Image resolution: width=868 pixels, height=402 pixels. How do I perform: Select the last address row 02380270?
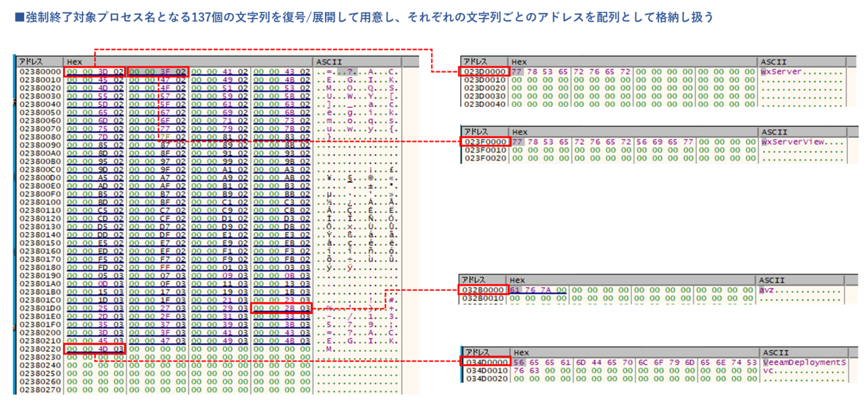(x=38, y=389)
